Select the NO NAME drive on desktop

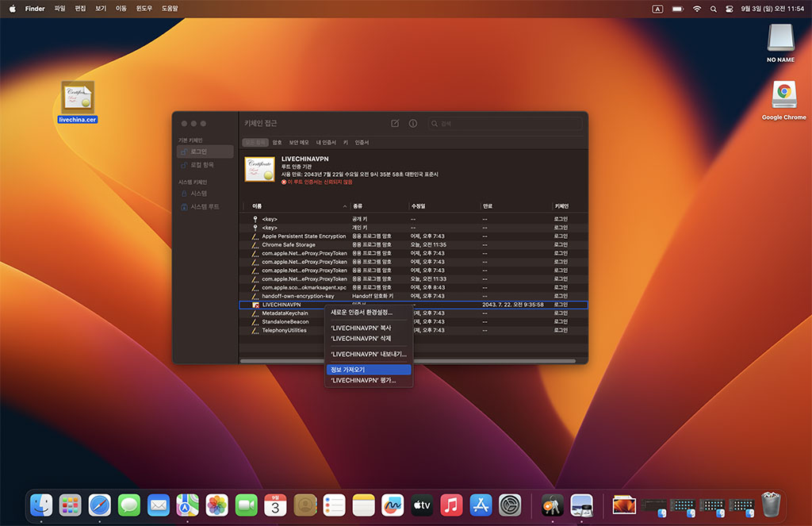click(780, 44)
